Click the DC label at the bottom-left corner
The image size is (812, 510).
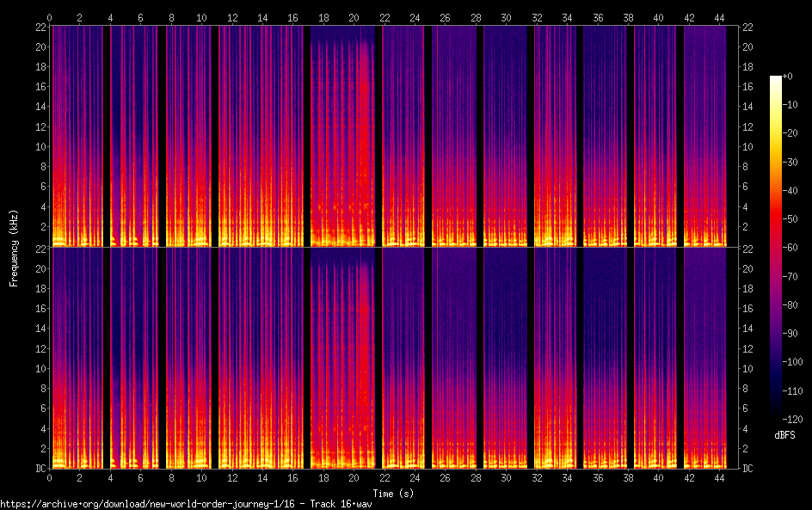point(40,469)
